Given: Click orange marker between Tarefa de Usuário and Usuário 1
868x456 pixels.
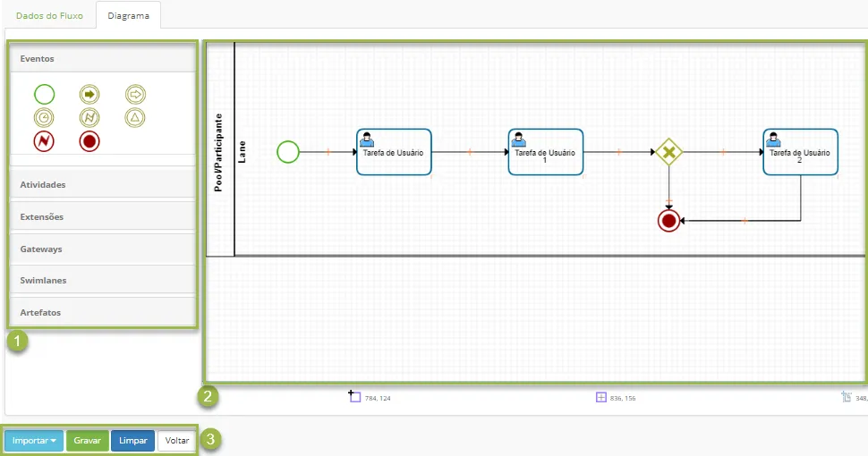Looking at the screenshot, I should [470, 152].
